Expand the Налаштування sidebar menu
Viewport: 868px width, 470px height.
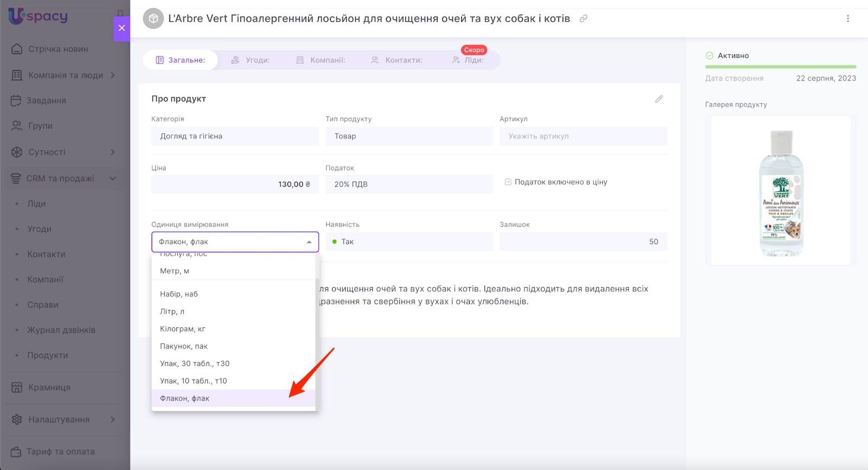pos(112,420)
